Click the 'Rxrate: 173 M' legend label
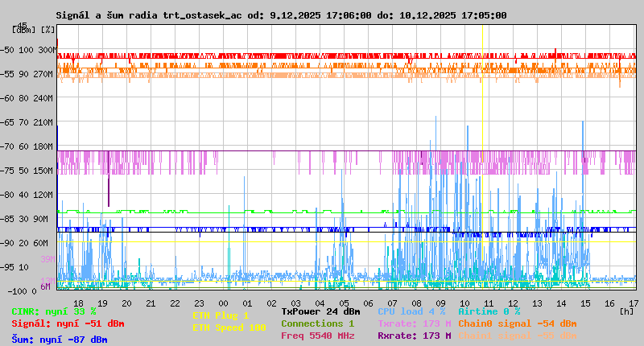Viewport: 644px width, 346px height. click(415, 336)
